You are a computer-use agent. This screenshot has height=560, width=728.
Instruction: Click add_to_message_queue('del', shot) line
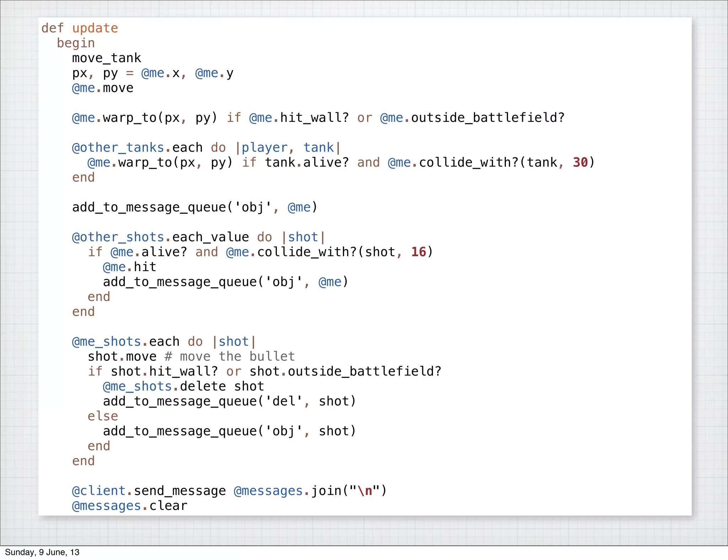coord(229,401)
